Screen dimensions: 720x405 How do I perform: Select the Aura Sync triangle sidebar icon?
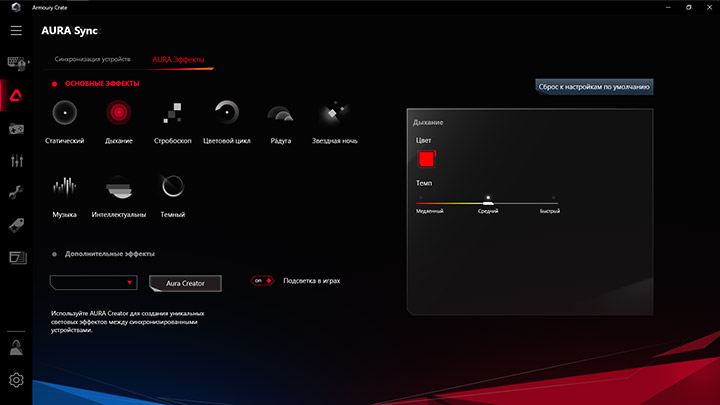16,96
